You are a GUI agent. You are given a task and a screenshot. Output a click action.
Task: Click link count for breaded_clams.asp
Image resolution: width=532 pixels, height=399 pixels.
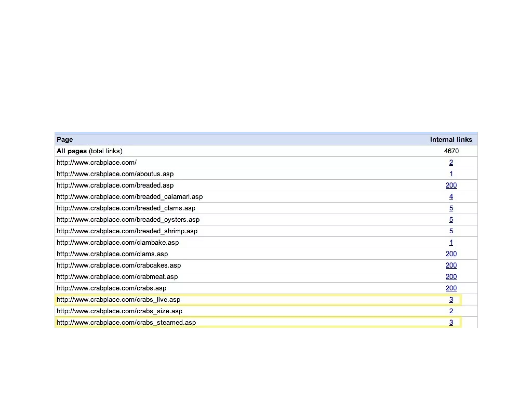pyautogui.click(x=451, y=208)
